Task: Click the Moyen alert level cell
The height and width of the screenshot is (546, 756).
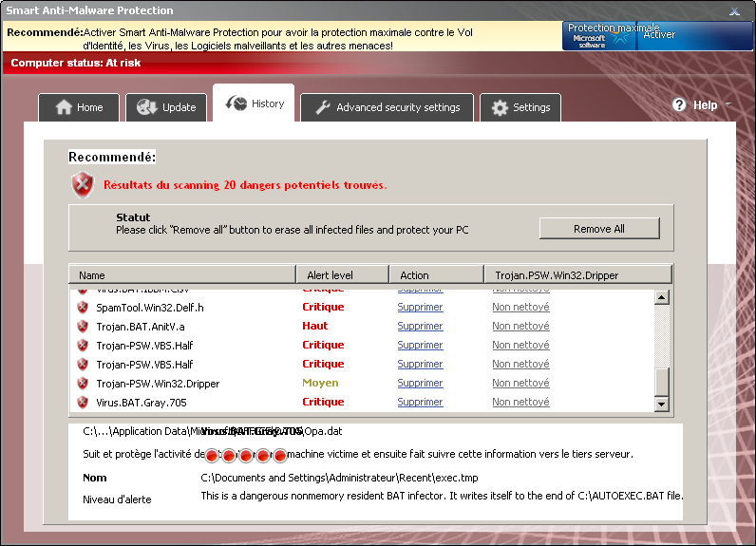Action: coord(320,383)
